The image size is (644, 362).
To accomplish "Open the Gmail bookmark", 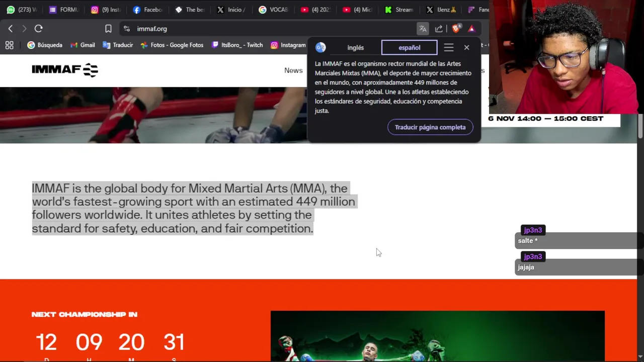I will 83,45.
